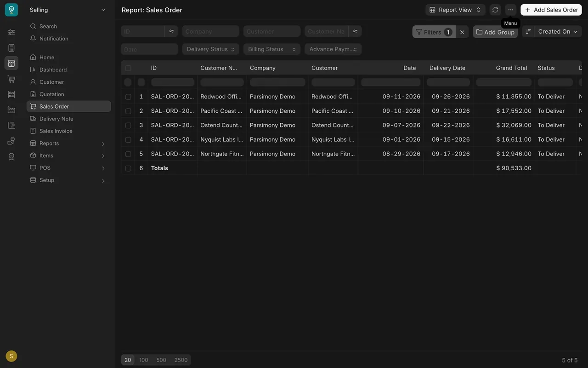Screen dimensions: 588x368
Task: Open Dashboard in sidebar
Action: point(68,69)
